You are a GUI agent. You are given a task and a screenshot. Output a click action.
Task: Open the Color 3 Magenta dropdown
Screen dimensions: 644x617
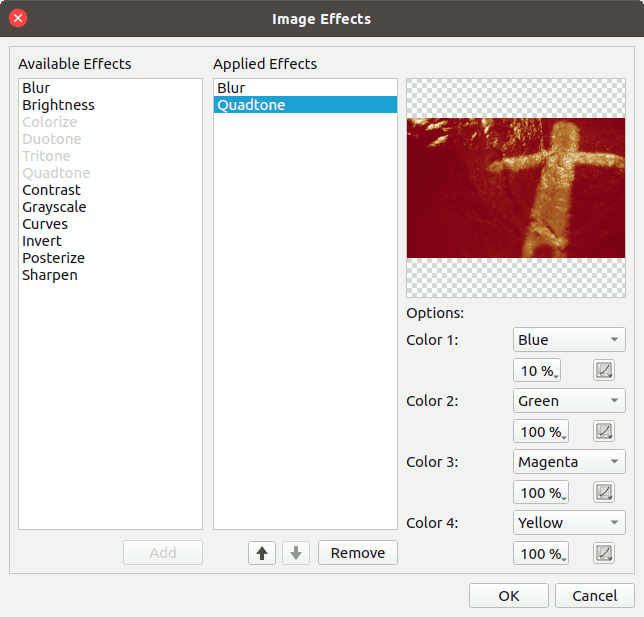(x=568, y=462)
